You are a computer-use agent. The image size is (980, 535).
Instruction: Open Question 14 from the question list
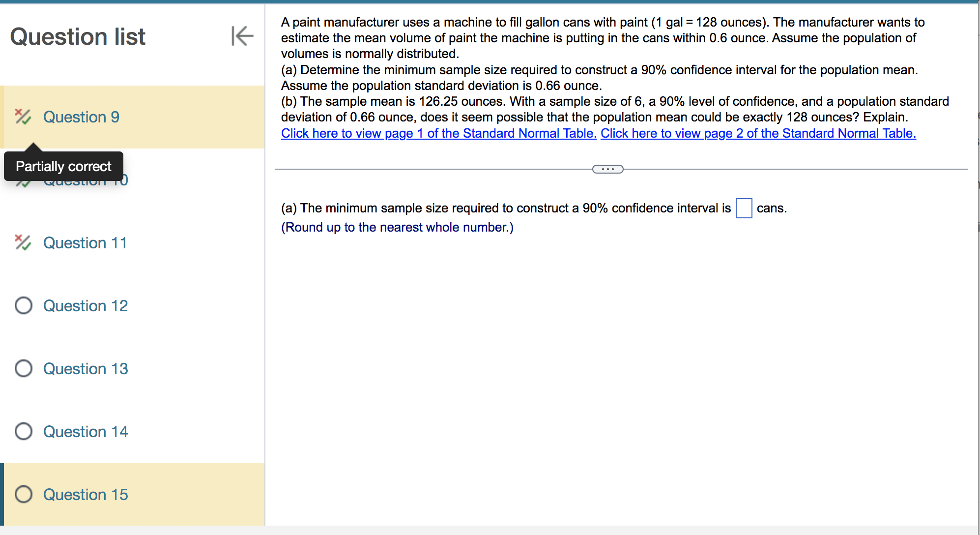[x=85, y=431]
